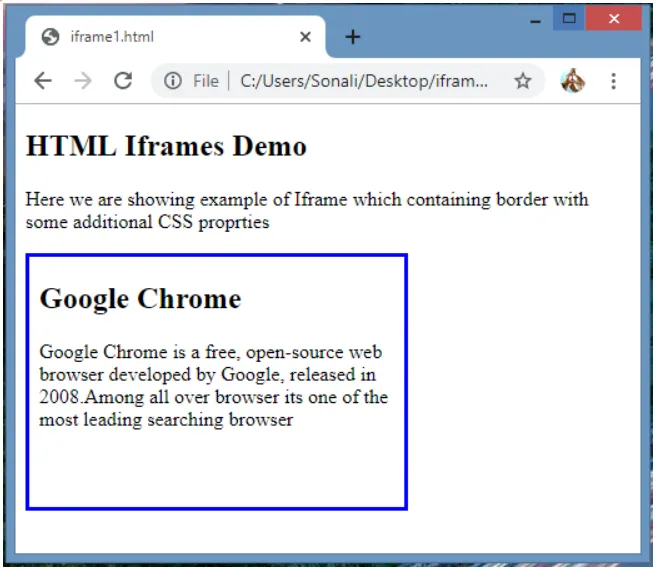This screenshot has width=657, height=570.
Task: Maximize the browser window
Action: pos(569,18)
